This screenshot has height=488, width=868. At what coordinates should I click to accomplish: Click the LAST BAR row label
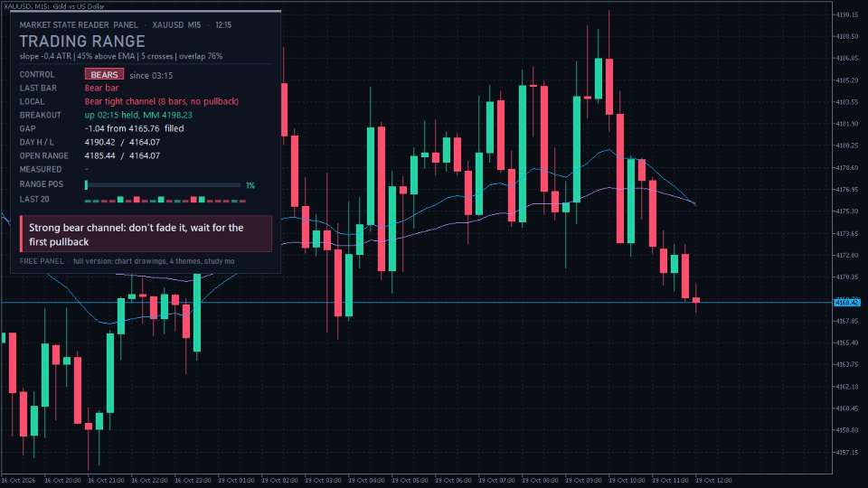point(38,88)
